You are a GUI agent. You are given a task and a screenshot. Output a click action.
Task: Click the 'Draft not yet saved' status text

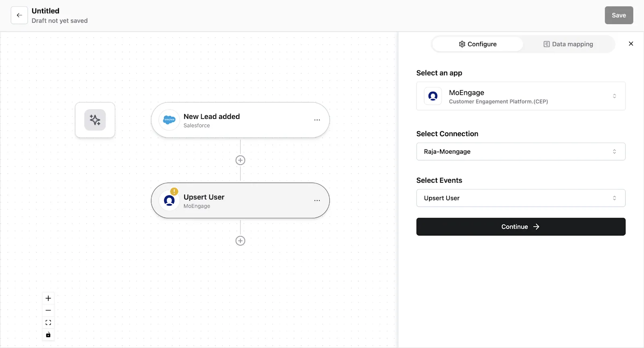click(x=60, y=21)
